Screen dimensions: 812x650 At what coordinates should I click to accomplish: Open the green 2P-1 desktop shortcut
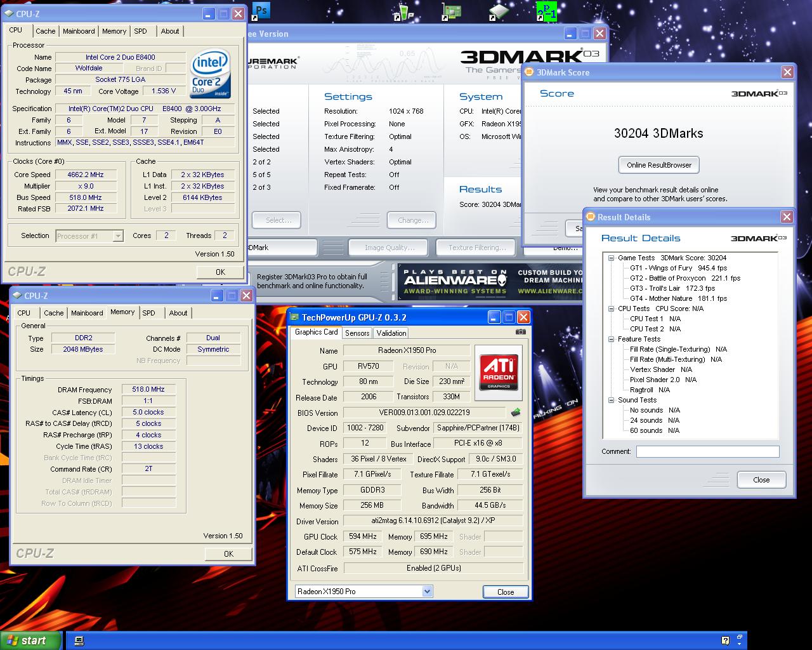(546, 11)
